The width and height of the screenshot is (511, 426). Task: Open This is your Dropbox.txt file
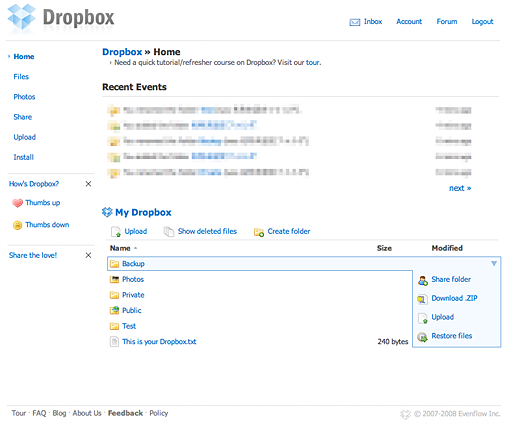coord(159,342)
